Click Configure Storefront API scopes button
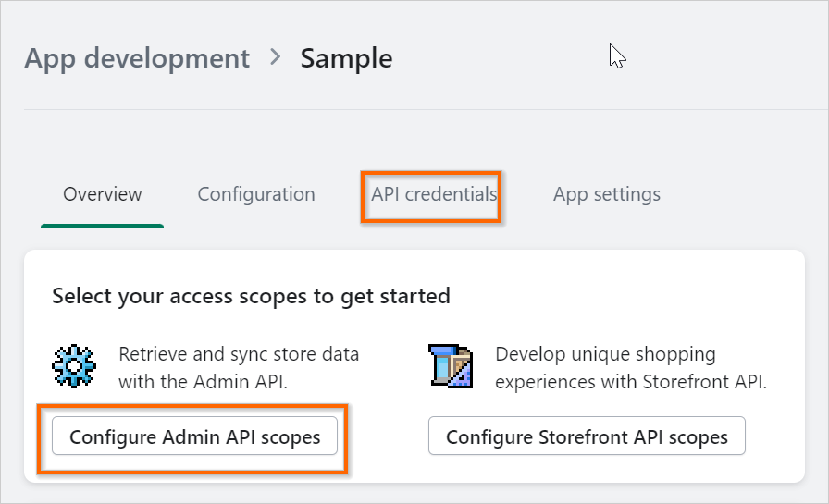Viewport: 829px width, 504px height. (x=587, y=436)
